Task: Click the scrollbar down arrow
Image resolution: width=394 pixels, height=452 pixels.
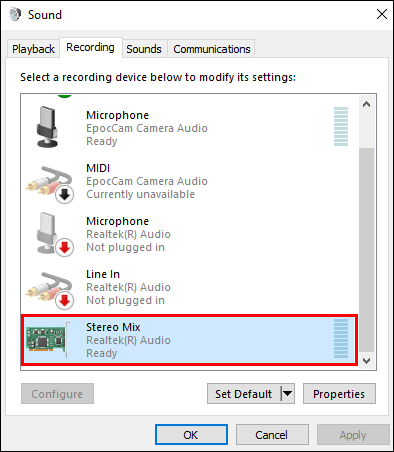Action: (x=367, y=361)
